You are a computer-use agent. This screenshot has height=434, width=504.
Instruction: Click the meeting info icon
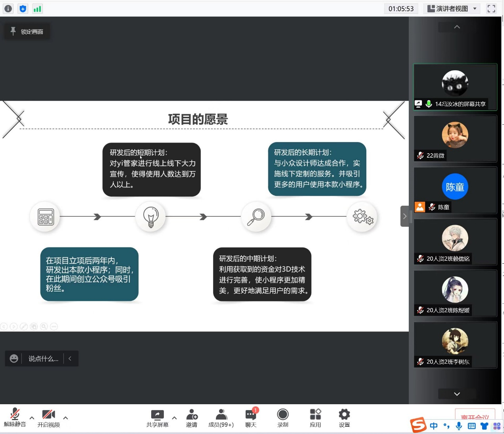[x=8, y=9]
